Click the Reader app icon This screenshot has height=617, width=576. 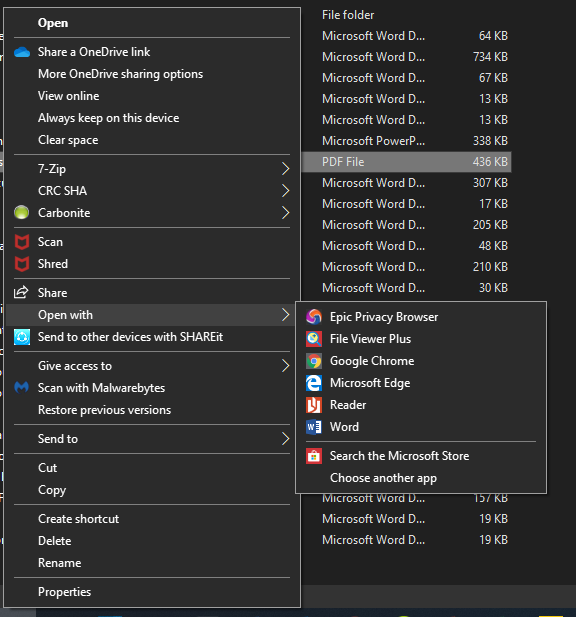pyautogui.click(x=314, y=405)
